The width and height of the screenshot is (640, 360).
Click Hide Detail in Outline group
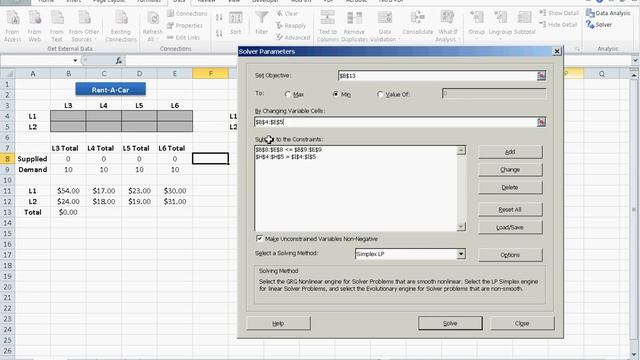tap(558, 24)
